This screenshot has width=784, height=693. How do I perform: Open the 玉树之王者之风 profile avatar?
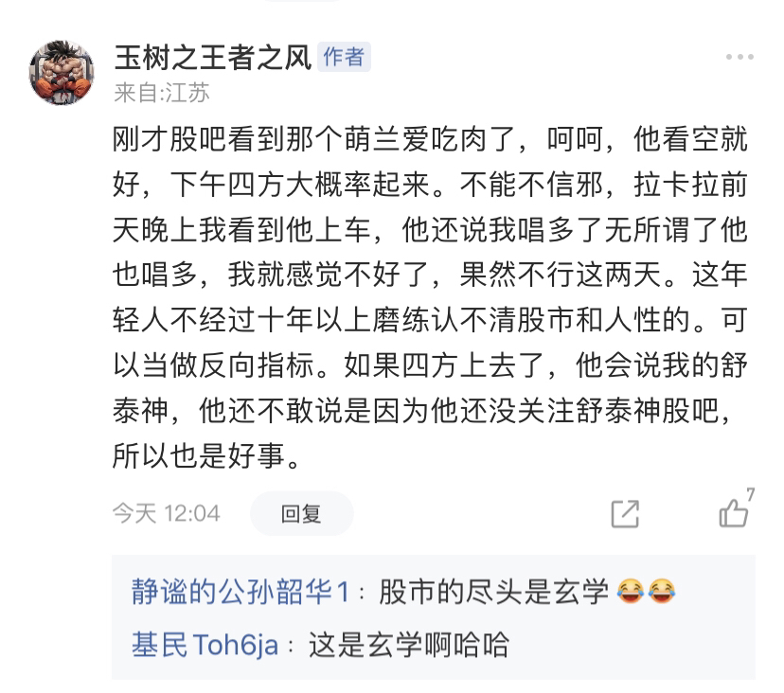pyautogui.click(x=62, y=73)
